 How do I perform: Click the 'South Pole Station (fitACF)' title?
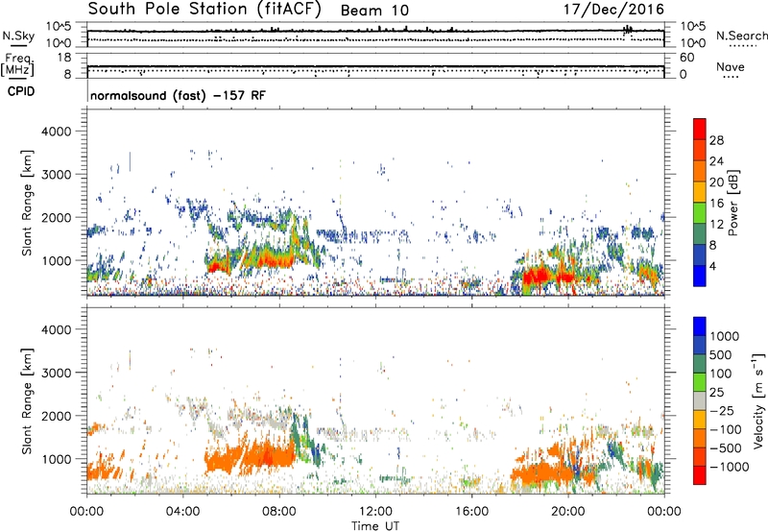[x=204, y=10]
